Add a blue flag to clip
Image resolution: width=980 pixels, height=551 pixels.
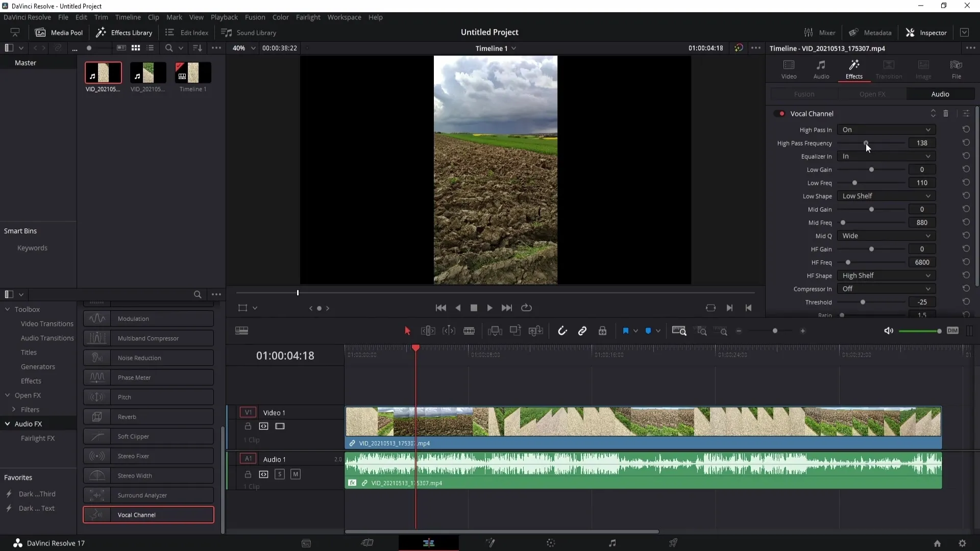(x=625, y=331)
